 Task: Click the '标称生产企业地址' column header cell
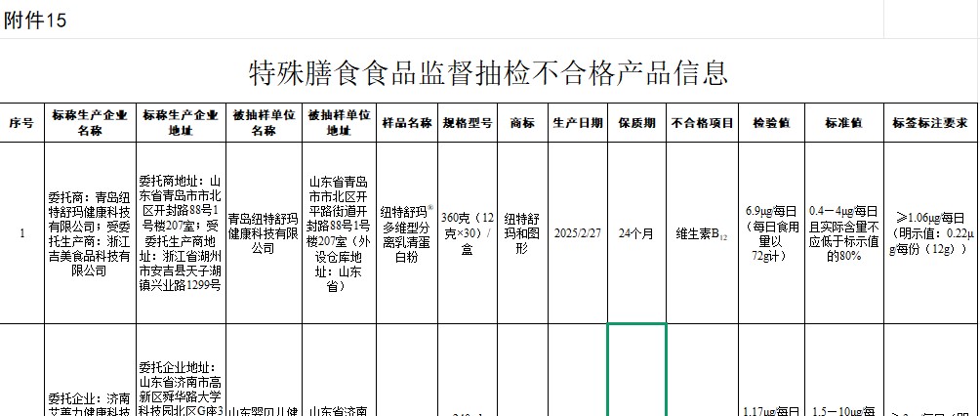click(x=181, y=123)
